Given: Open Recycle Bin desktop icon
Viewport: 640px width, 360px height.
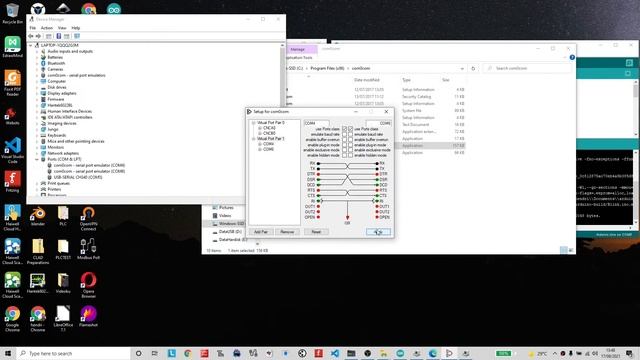Looking at the screenshot, I should (12, 13).
